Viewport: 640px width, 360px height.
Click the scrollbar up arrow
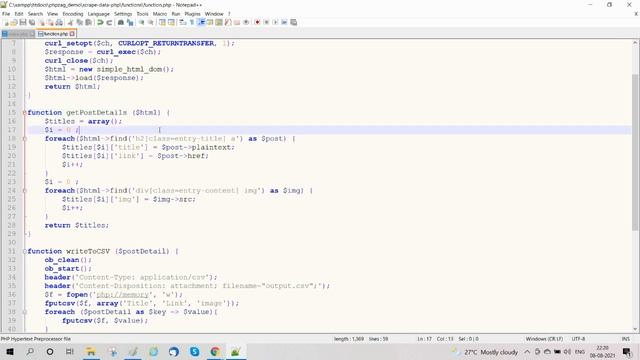tap(636, 42)
